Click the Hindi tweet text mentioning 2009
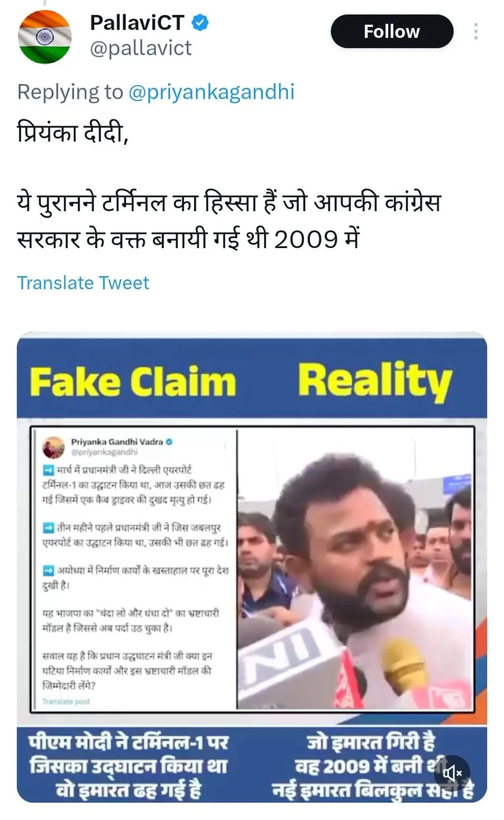The height and width of the screenshot is (820, 504). 229,220
